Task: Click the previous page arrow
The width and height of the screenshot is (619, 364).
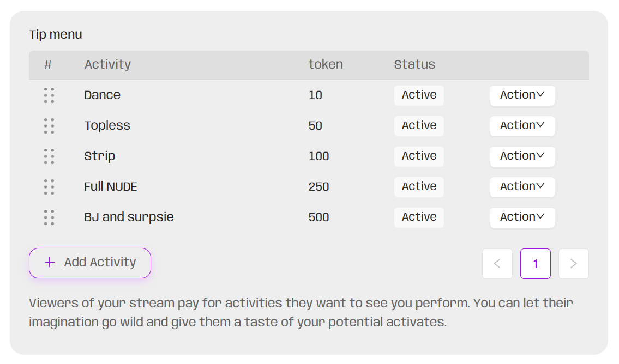Action: click(497, 264)
